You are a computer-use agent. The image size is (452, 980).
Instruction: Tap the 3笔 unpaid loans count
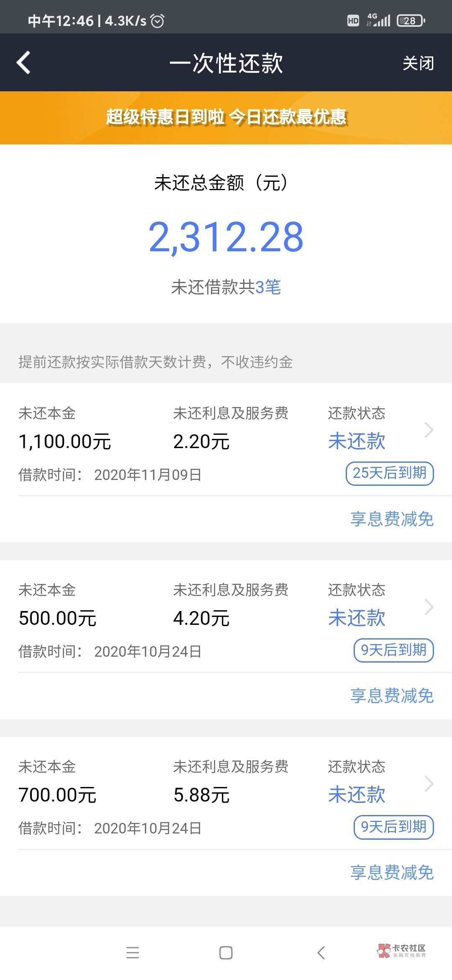268,287
